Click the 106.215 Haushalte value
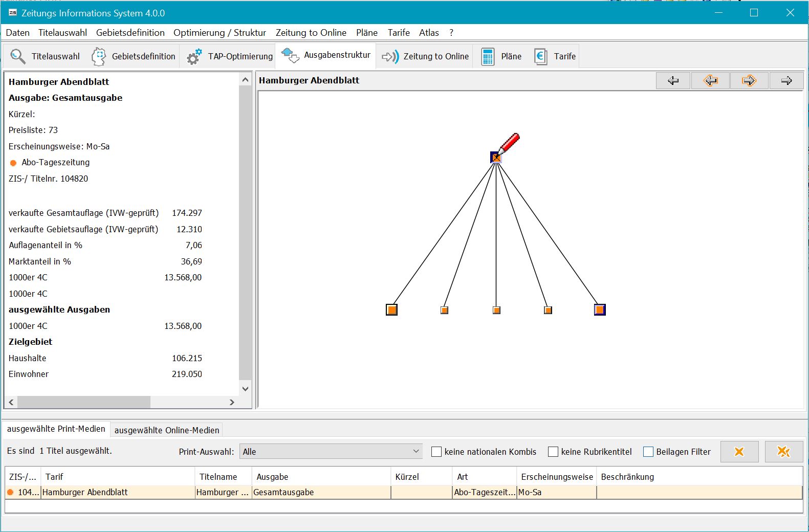This screenshot has height=532, width=809. (187, 358)
